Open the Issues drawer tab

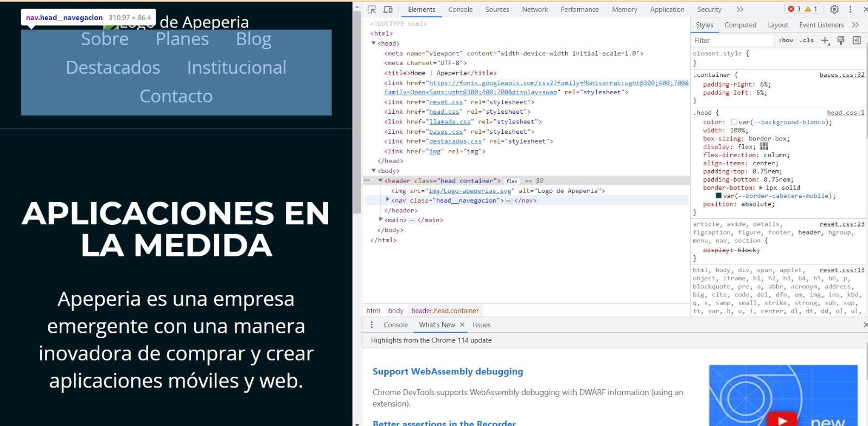tap(481, 325)
